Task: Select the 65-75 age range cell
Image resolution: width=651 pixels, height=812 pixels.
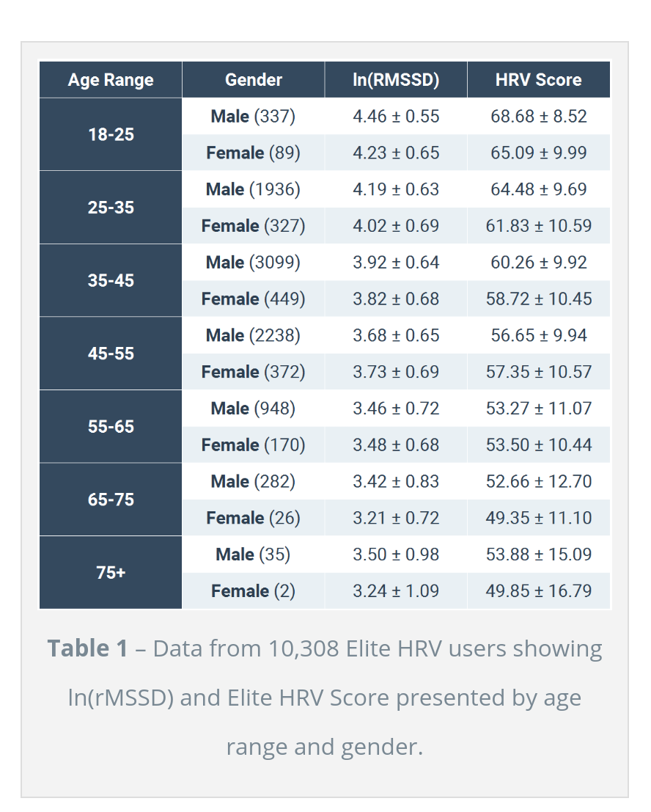Action: pyautogui.click(x=111, y=500)
